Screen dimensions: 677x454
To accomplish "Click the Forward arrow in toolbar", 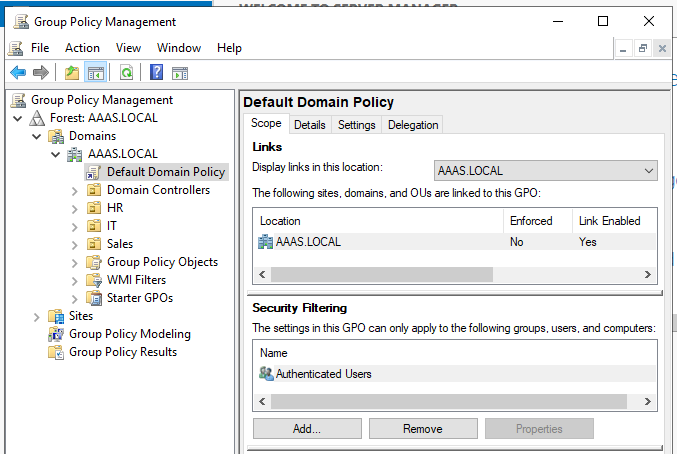I will (x=41, y=73).
